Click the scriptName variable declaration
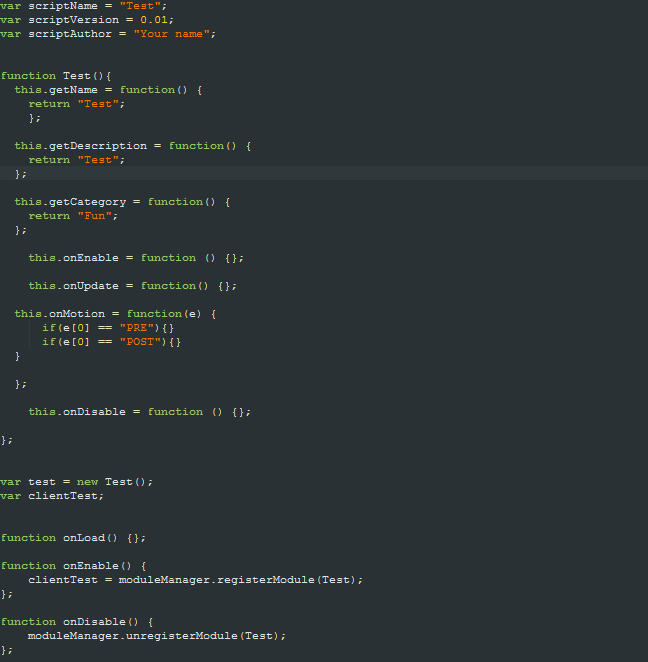Viewport: 648px width, 662px height. 84,6
